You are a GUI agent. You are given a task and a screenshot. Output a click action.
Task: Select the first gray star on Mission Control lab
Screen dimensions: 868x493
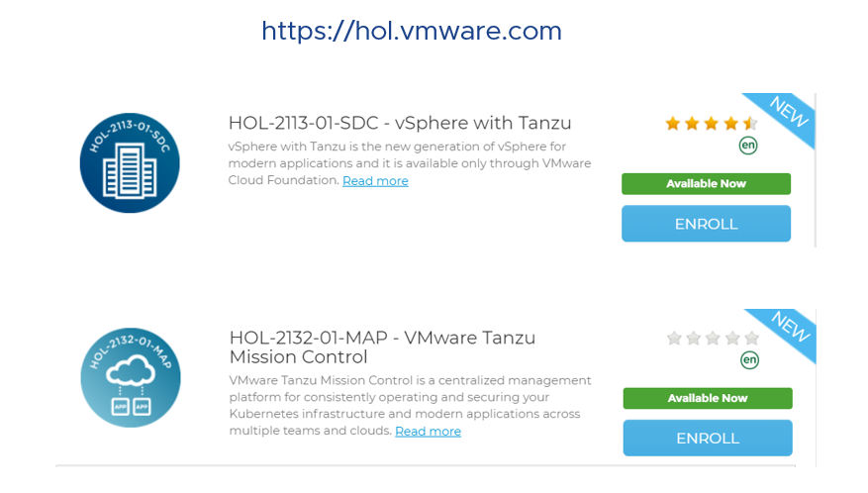[x=674, y=338]
